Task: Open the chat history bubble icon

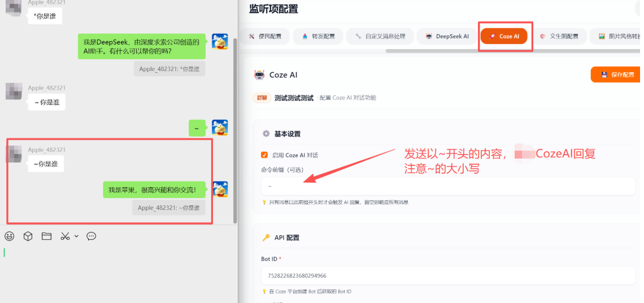Action: coord(91,236)
